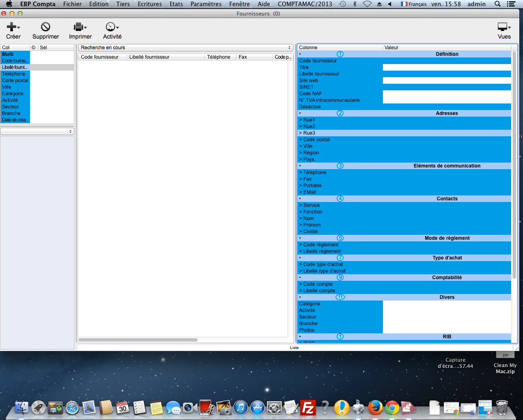
Task: Click the Supprimer prohibition icon
Action: pyautogui.click(x=46, y=27)
